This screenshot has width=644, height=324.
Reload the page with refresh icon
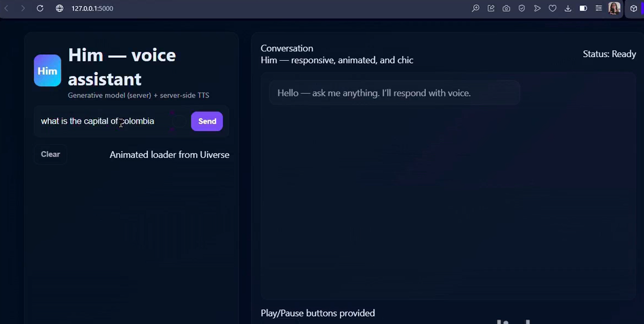click(40, 8)
